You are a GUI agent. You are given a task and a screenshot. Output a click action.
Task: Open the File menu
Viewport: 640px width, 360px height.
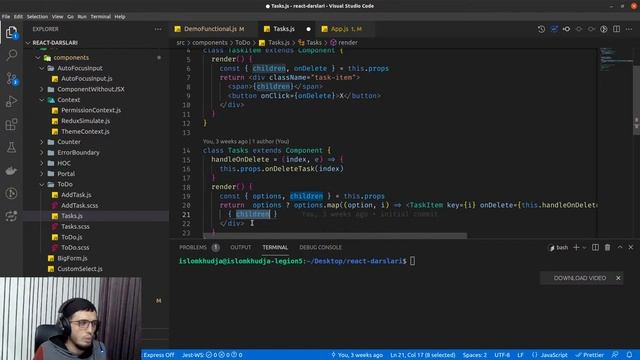click(x=6, y=17)
